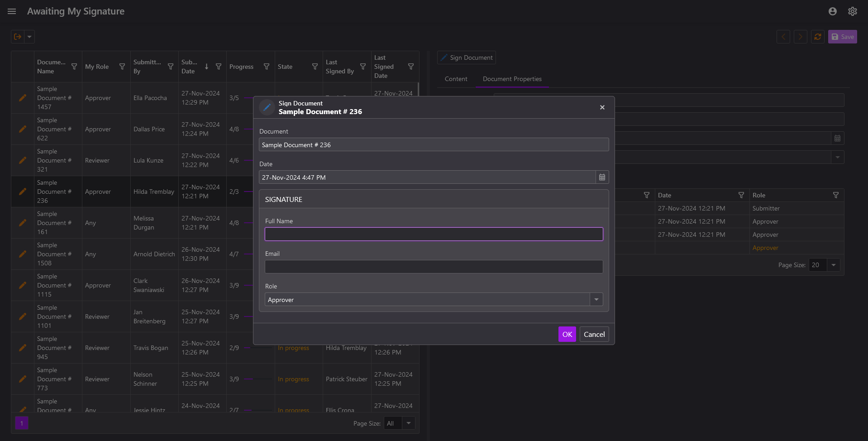Filter the My Role column
Screen dimensions: 868x441
pos(122,67)
